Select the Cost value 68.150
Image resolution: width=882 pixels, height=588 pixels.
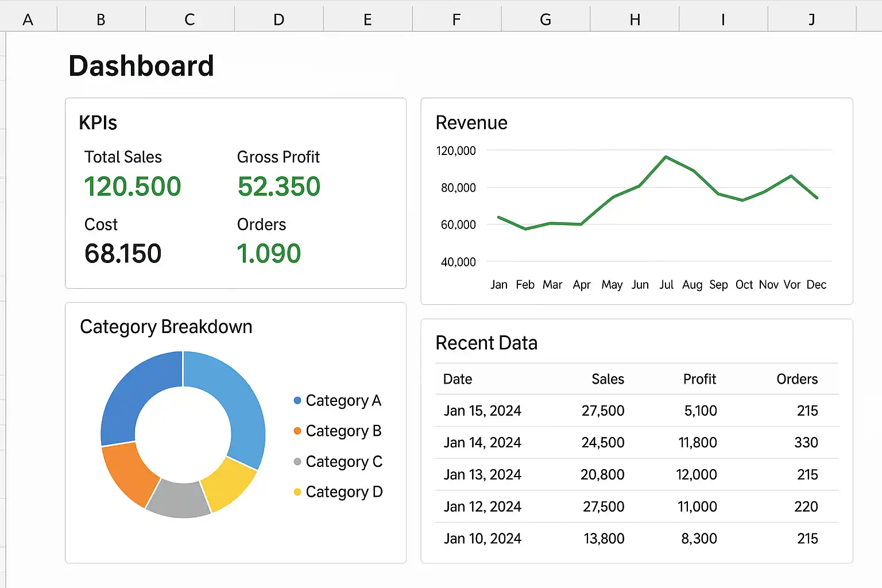point(123,254)
